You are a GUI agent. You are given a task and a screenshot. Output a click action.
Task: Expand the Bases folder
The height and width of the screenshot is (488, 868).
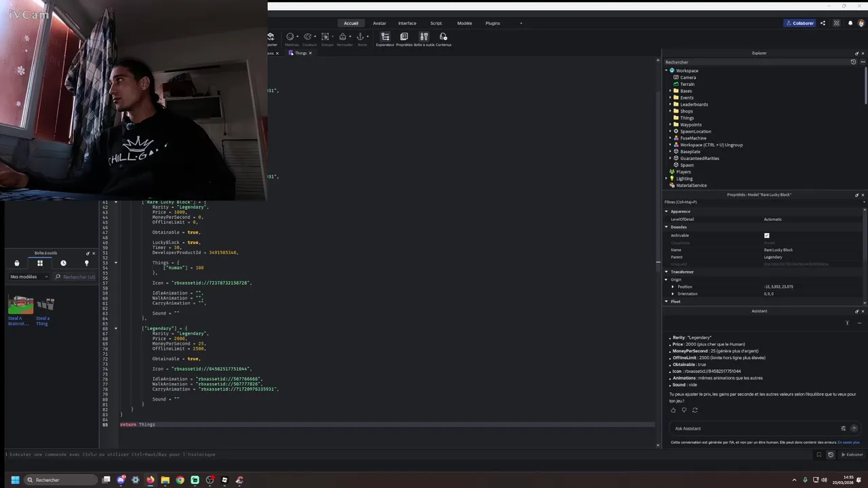(671, 91)
